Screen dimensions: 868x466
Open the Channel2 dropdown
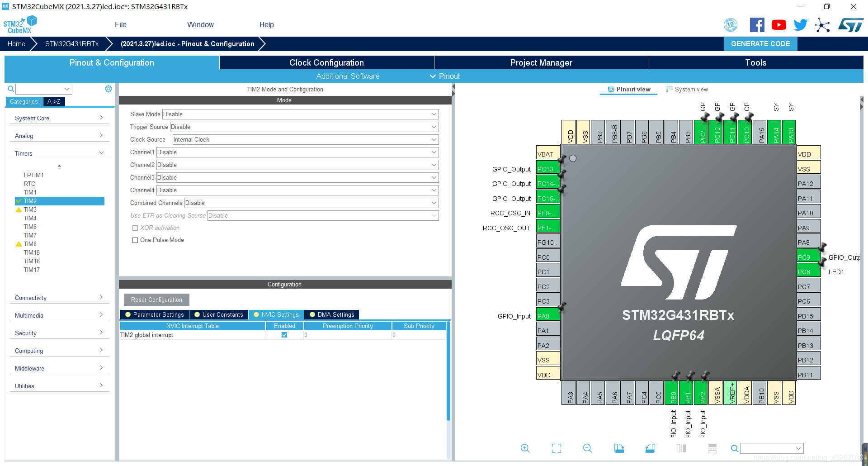pyautogui.click(x=297, y=165)
